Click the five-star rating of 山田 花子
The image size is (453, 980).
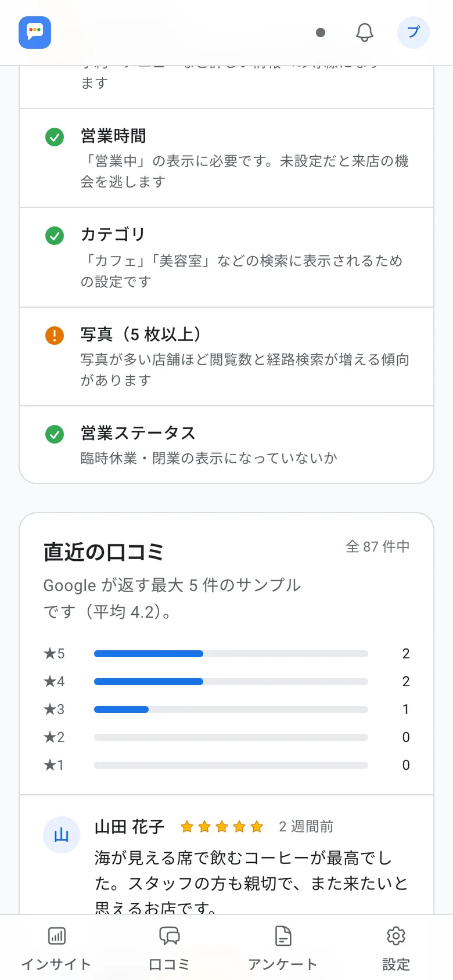[222, 827]
